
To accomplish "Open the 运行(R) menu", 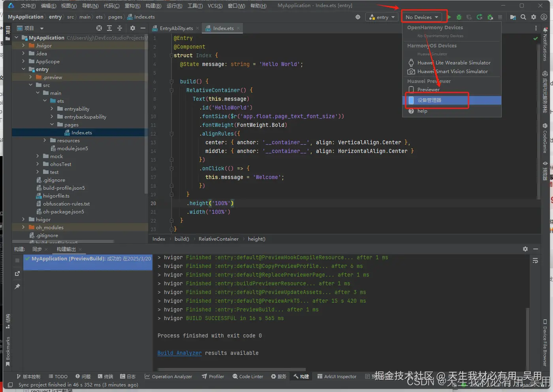I will pyautogui.click(x=174, y=6).
